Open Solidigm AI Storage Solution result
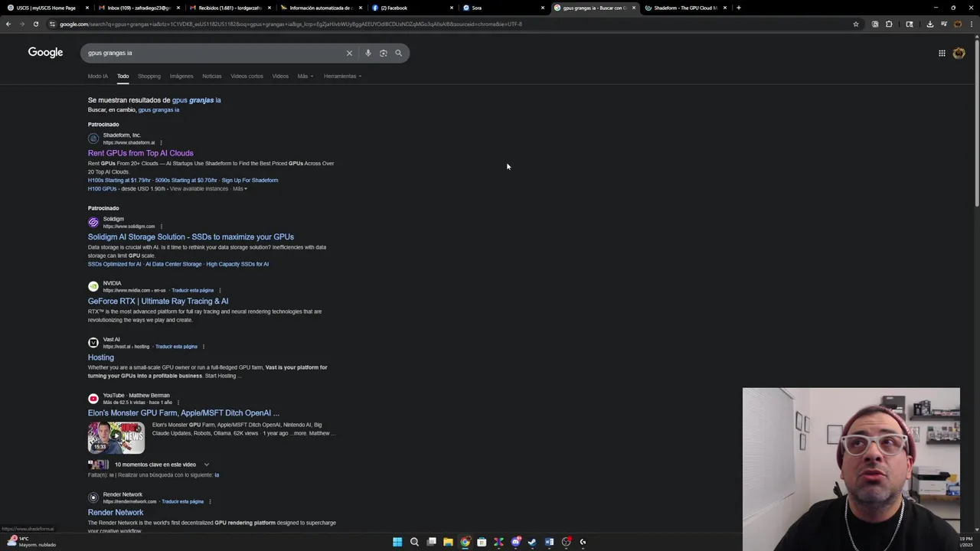 191,237
